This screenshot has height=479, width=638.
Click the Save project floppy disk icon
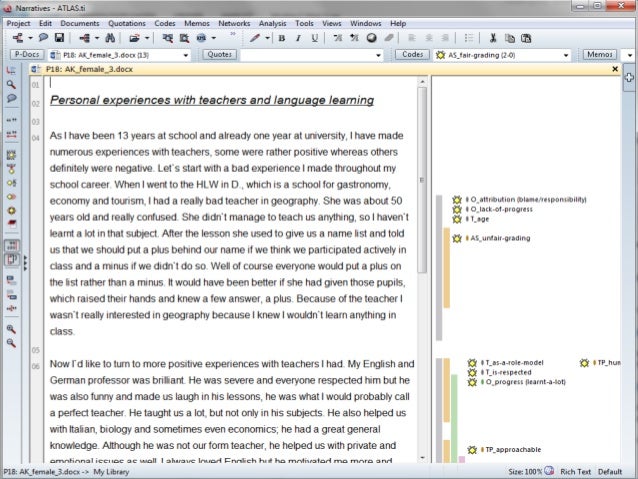click(x=59, y=38)
